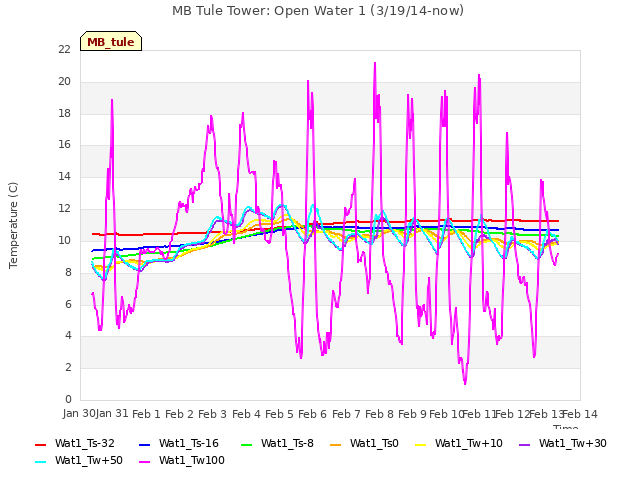Click the Wat1_Ts0 legend label

click(374, 444)
